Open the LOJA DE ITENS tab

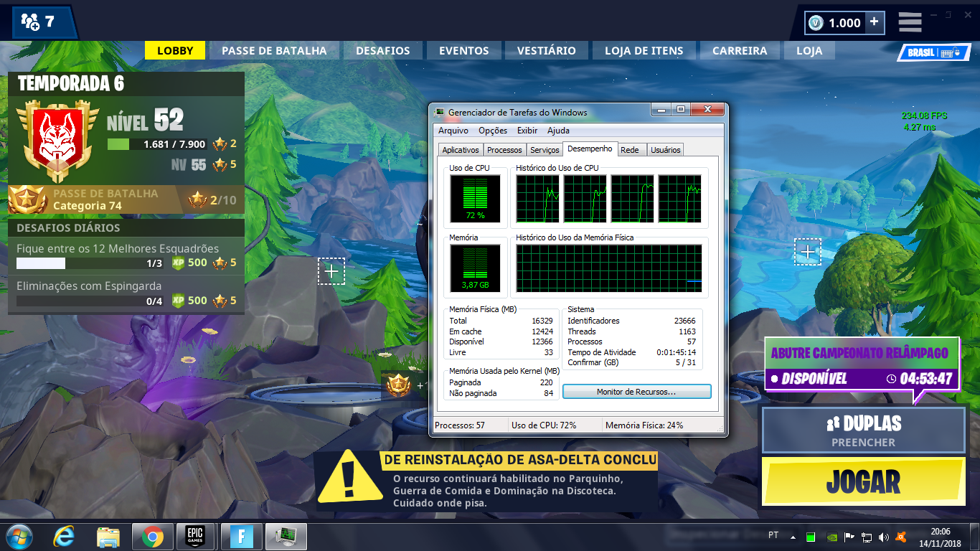click(x=644, y=50)
